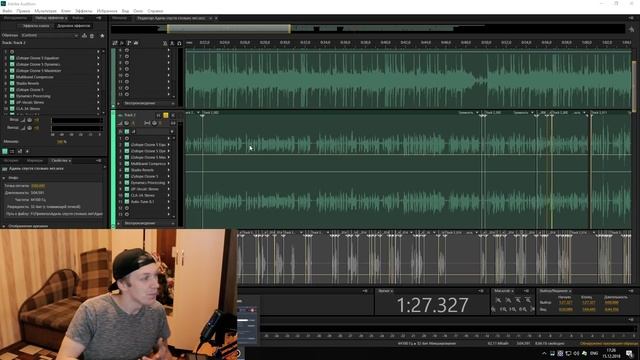Show EQ section in multitrack toolbar
This screenshot has width=640, height=360.
(x=136, y=43)
